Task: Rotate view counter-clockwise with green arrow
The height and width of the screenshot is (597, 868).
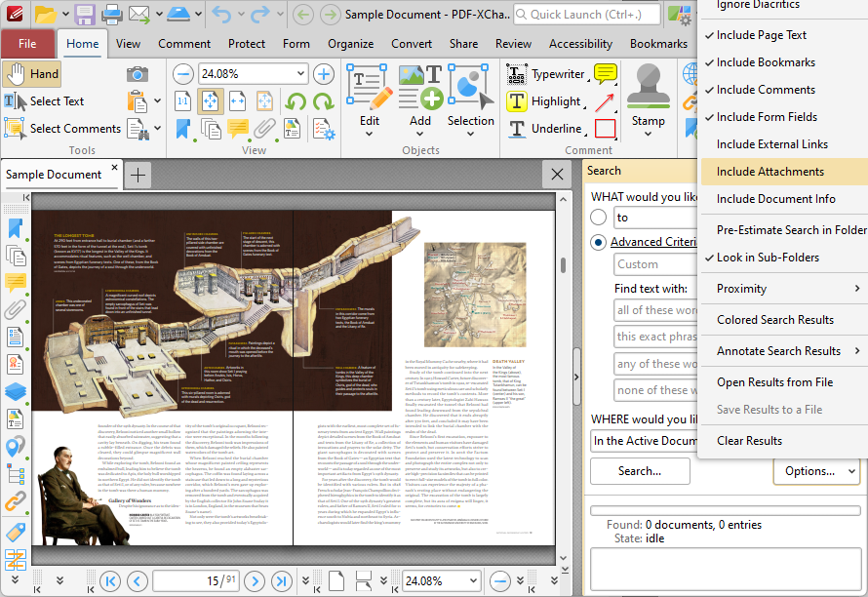Action: [296, 101]
